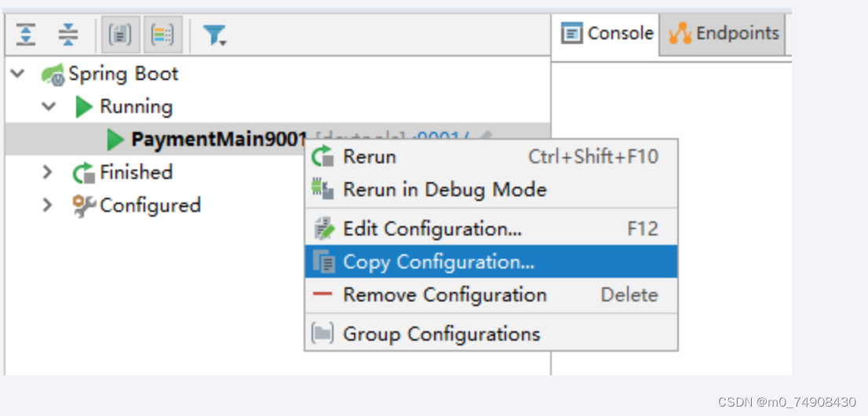This screenshot has width=868, height=416.
Task: Click the Ctrl+Shift+F10 shortcut text
Action: (x=593, y=157)
